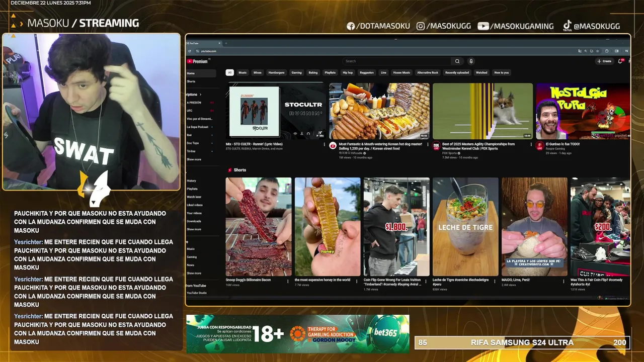Open the site info icon beside youtube.com
Viewport: 644px width, 362px height.
tap(197, 51)
